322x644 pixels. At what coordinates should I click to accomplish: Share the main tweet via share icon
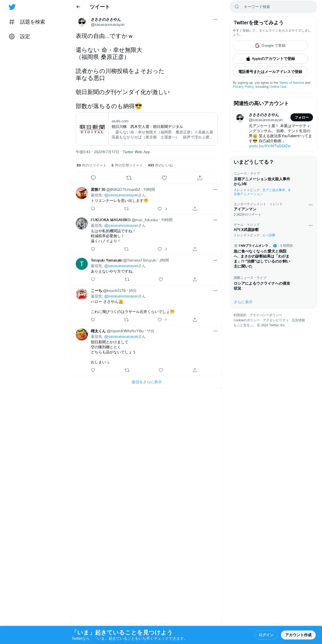200,178
